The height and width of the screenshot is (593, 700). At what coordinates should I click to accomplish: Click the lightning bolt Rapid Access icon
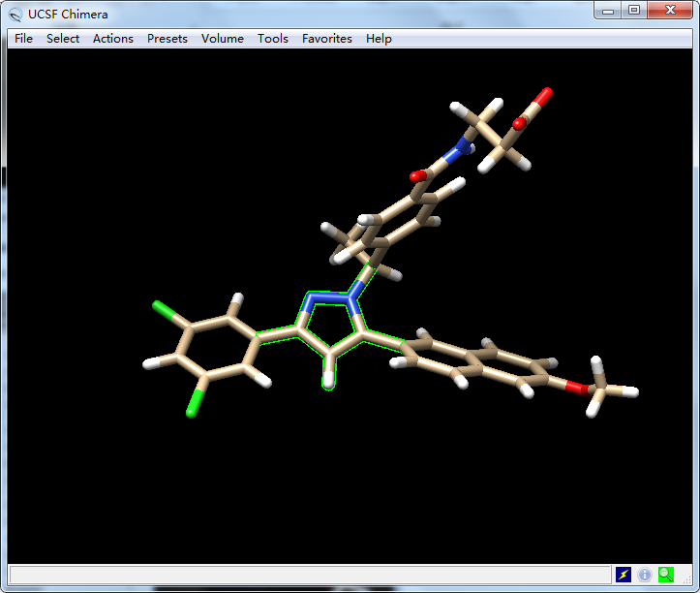pyautogui.click(x=624, y=575)
